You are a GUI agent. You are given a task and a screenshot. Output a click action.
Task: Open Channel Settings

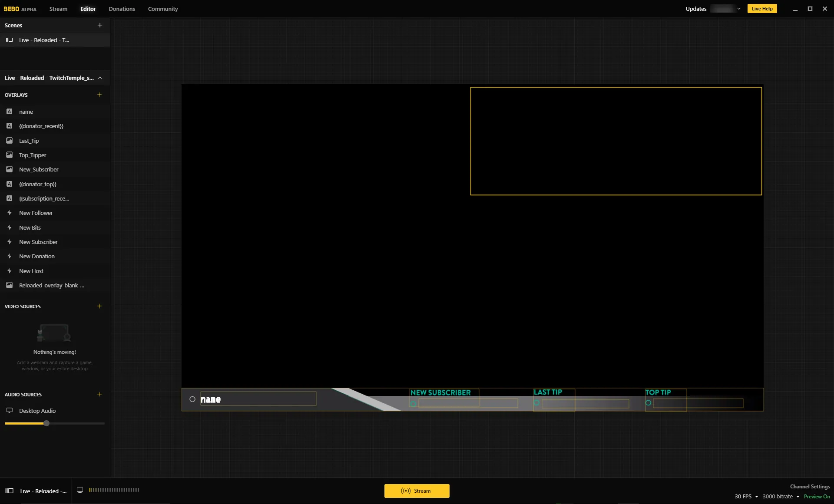point(809,487)
